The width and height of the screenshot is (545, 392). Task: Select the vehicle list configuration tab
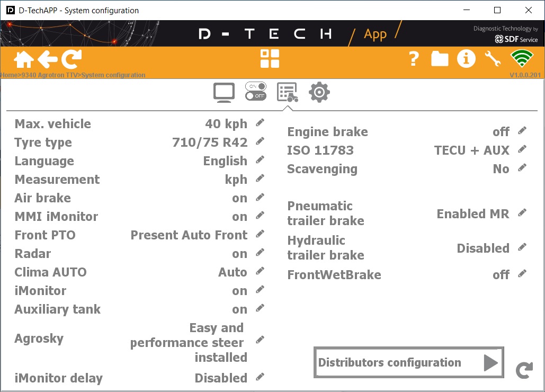[288, 93]
